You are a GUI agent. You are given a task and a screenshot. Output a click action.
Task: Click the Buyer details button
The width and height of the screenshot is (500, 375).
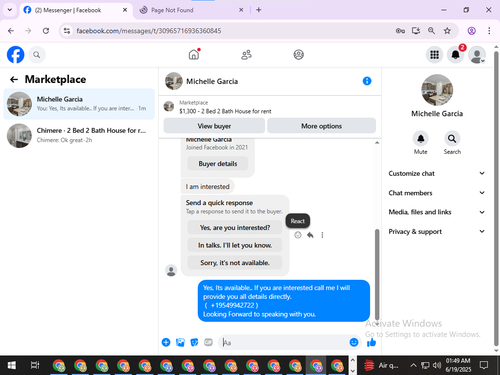point(218,164)
